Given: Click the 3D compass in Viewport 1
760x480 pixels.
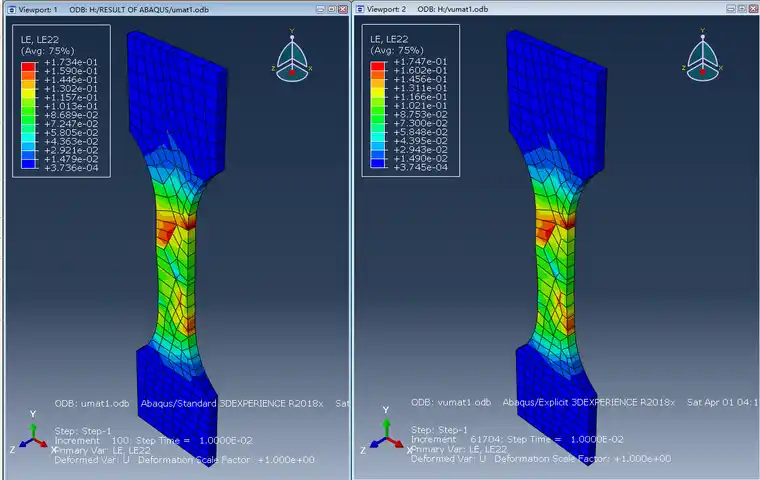Looking at the screenshot, I should click(292, 56).
